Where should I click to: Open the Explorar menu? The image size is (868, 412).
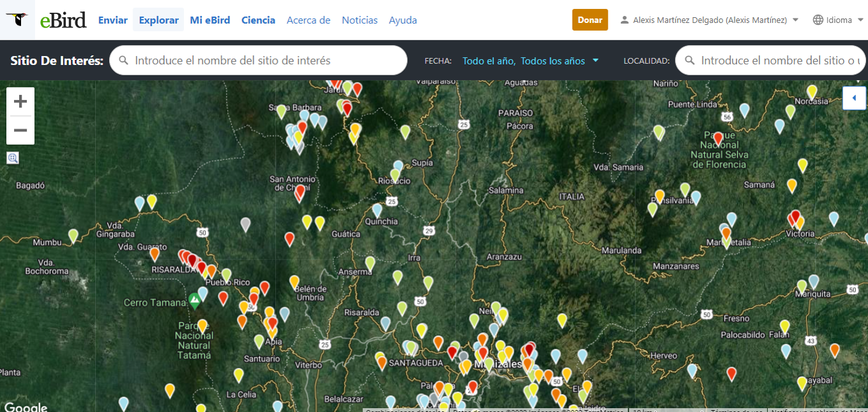pyautogui.click(x=158, y=20)
